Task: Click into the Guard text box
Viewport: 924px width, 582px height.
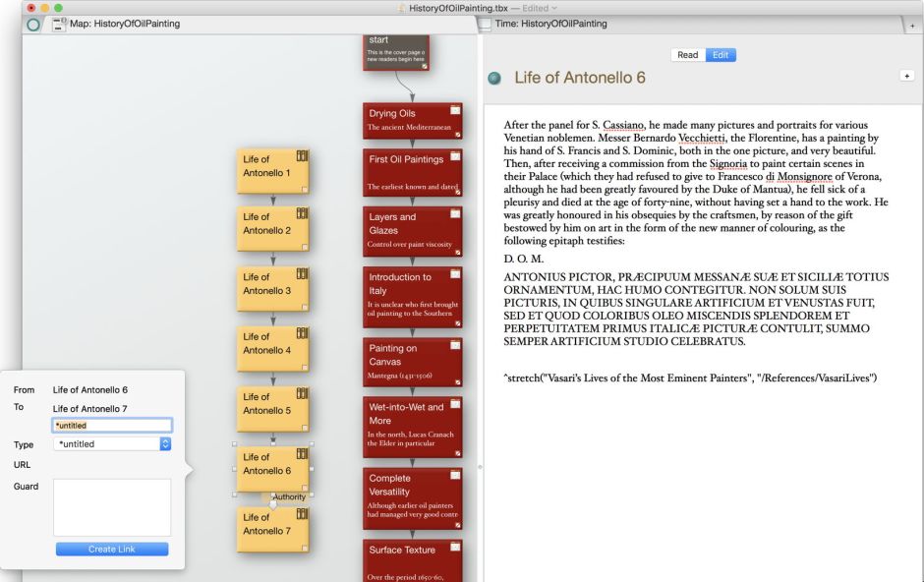Action: pyautogui.click(x=112, y=507)
